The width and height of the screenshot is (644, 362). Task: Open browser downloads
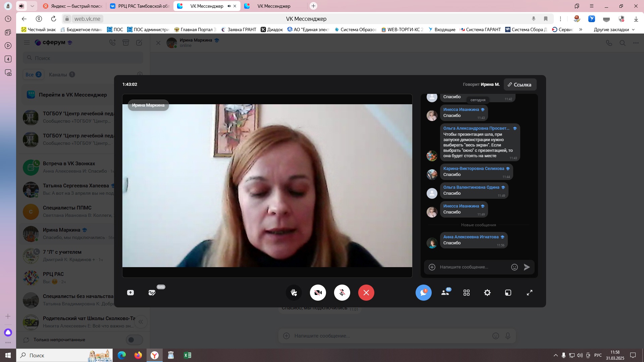click(x=636, y=19)
